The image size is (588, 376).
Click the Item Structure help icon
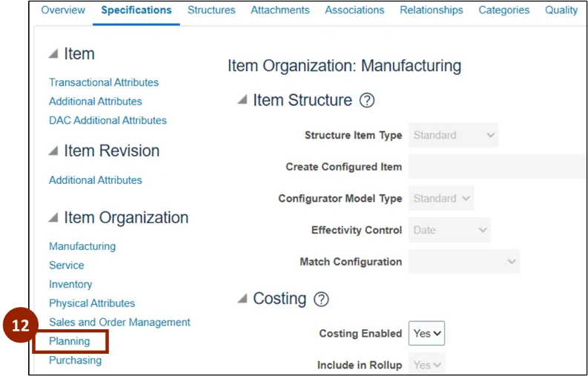tap(366, 101)
